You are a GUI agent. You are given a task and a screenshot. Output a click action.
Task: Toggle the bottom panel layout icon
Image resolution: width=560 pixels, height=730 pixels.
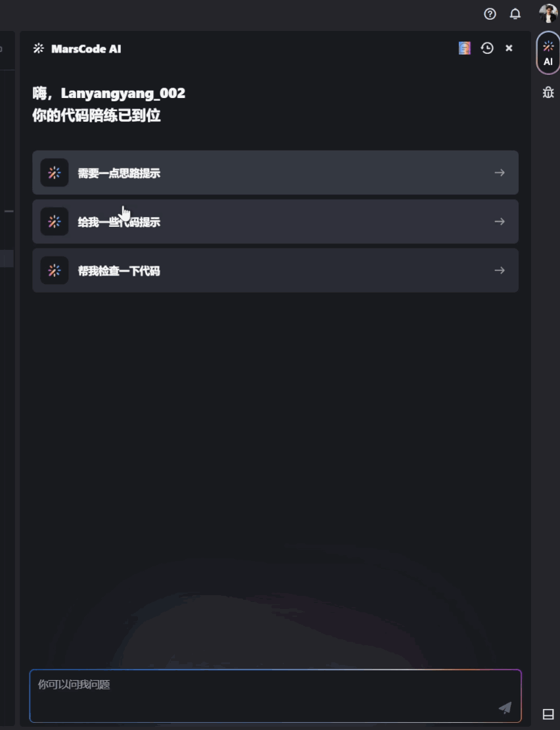coord(548,714)
